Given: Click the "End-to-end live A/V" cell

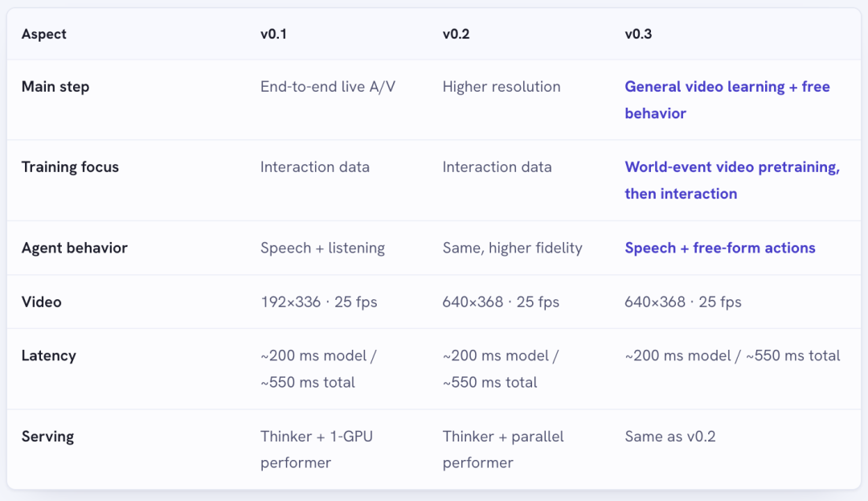Looking at the screenshot, I should 328,87.
